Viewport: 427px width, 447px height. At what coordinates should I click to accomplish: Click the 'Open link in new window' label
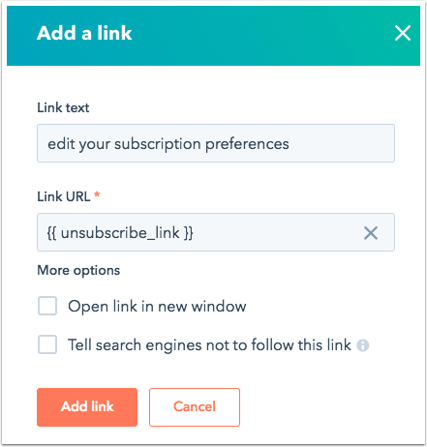(157, 306)
